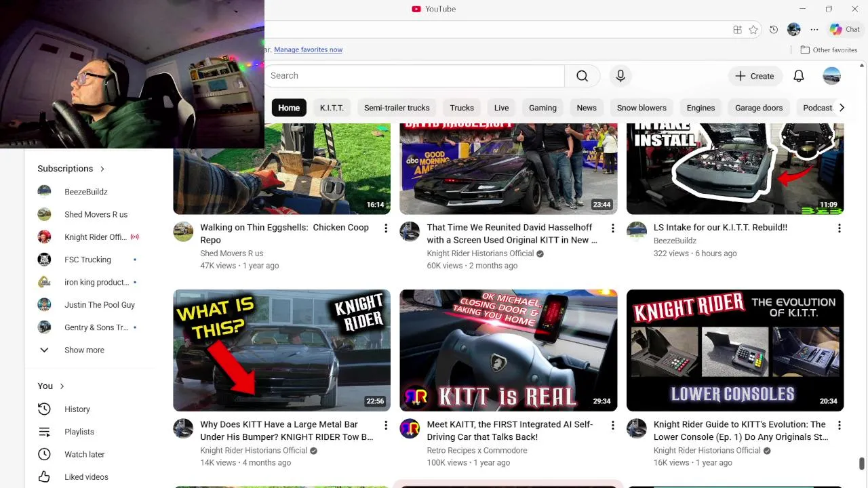Select the K.I.T.T. chip

pyautogui.click(x=332, y=108)
